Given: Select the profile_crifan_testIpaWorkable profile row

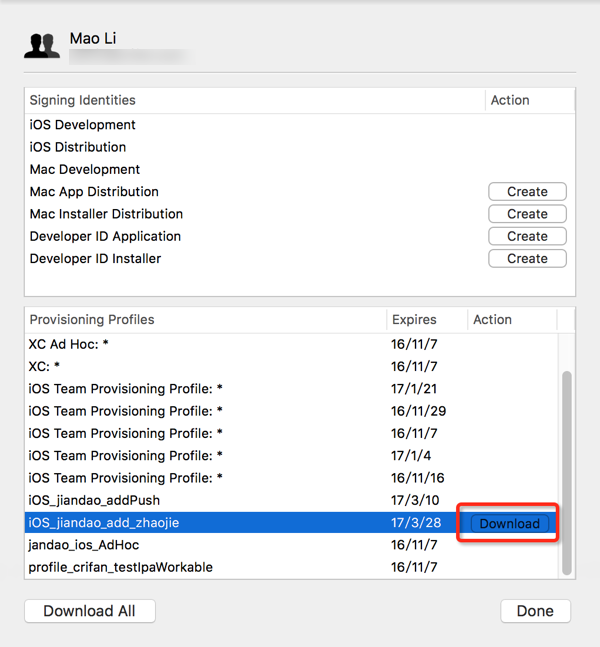Looking at the screenshot, I should (x=121, y=567).
